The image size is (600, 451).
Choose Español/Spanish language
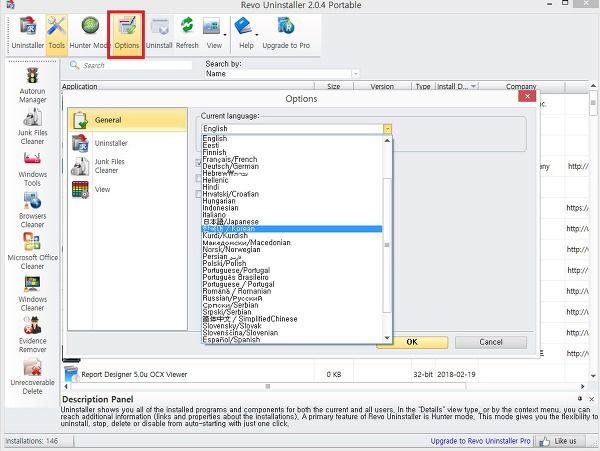coord(292,340)
